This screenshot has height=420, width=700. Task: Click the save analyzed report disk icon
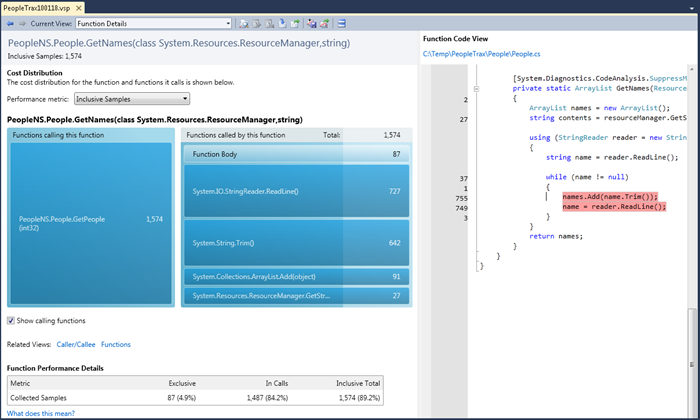[312, 24]
